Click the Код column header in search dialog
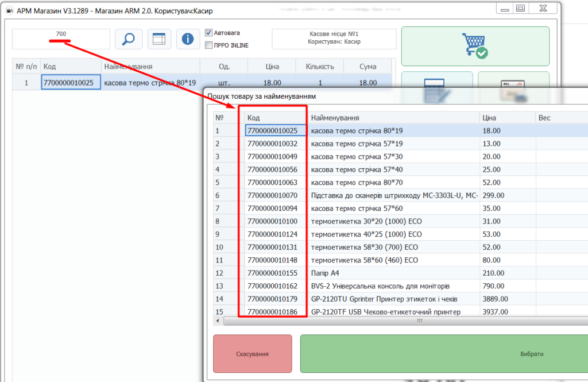The width and height of the screenshot is (588, 382). [275, 118]
